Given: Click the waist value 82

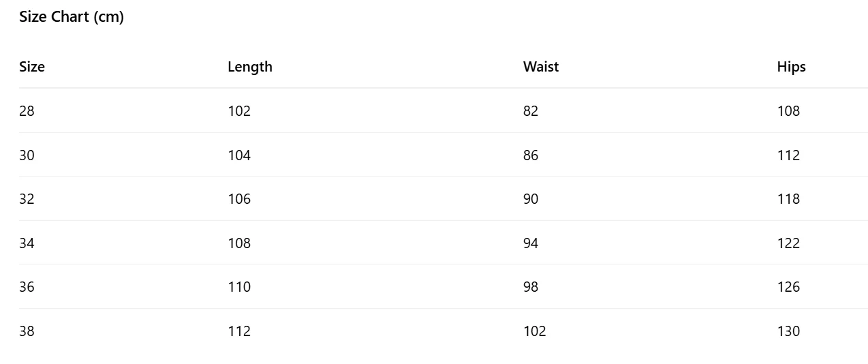Looking at the screenshot, I should click(x=531, y=111).
